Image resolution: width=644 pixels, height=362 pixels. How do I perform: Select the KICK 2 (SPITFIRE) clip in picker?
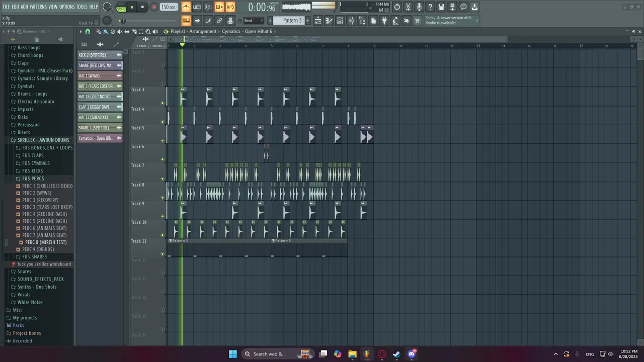pyautogui.click(x=100, y=55)
